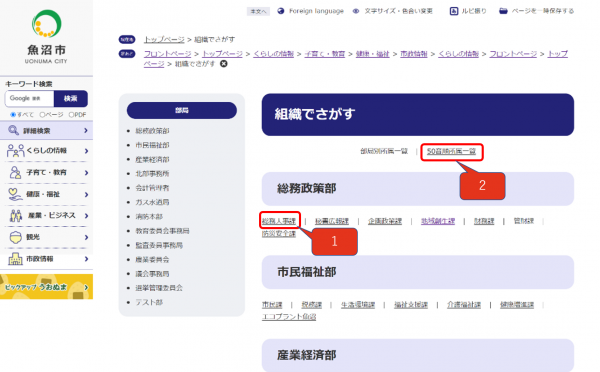Select 総務政策部 in 部局 list
Screen dimensions: 600x372
coord(152,131)
